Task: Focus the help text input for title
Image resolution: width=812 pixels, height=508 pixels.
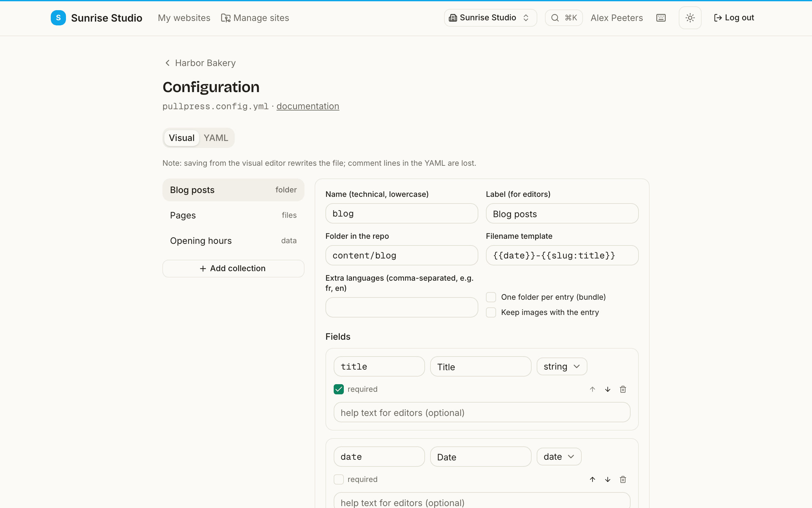Action: click(482, 412)
